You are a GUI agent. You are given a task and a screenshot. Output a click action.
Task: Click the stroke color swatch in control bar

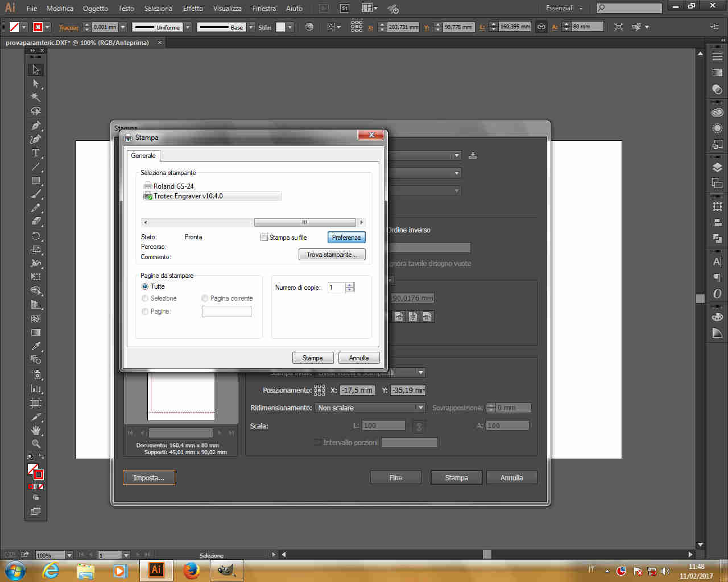pos(38,27)
